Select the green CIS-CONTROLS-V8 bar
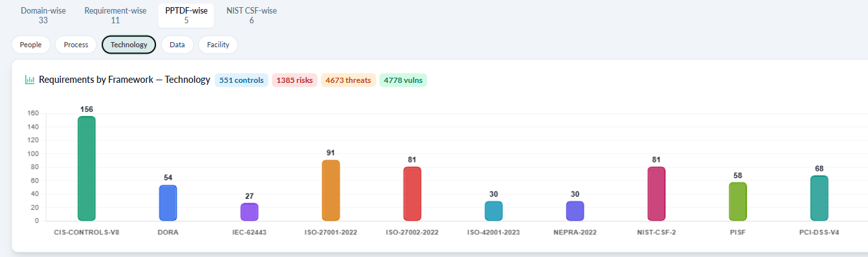This screenshot has height=257, width=868. (x=87, y=168)
